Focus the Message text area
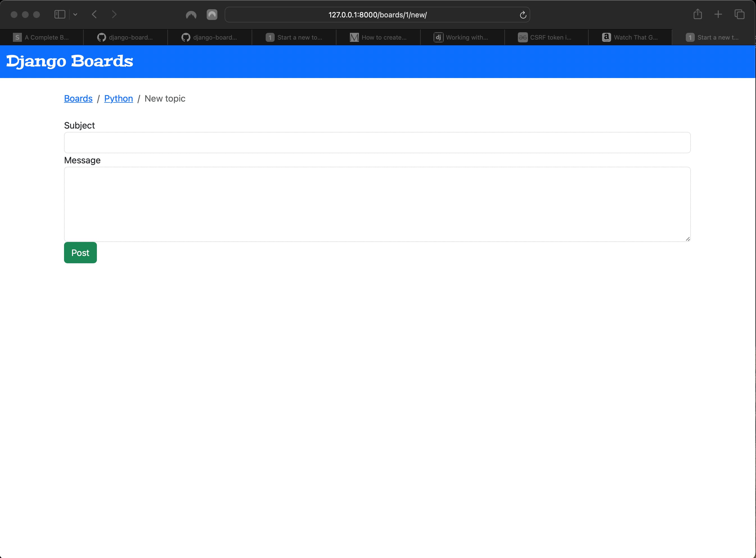 pos(377,204)
